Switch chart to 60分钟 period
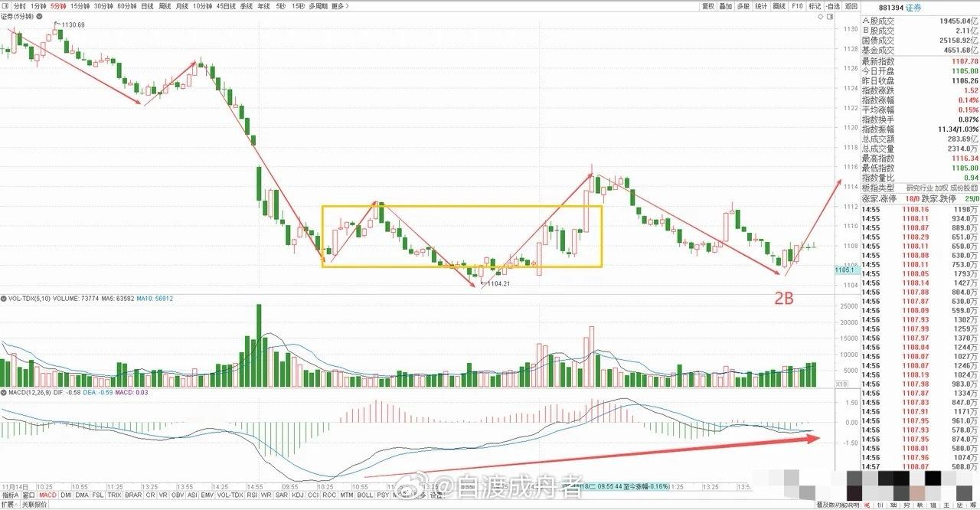Image resolution: width=980 pixels, height=510 pixels. (127, 6)
